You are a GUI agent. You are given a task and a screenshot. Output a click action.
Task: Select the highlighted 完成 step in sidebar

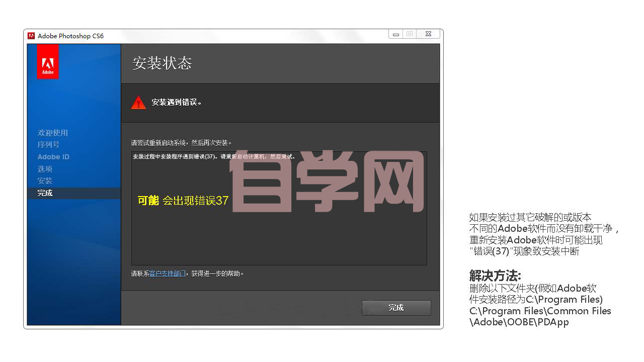45,193
